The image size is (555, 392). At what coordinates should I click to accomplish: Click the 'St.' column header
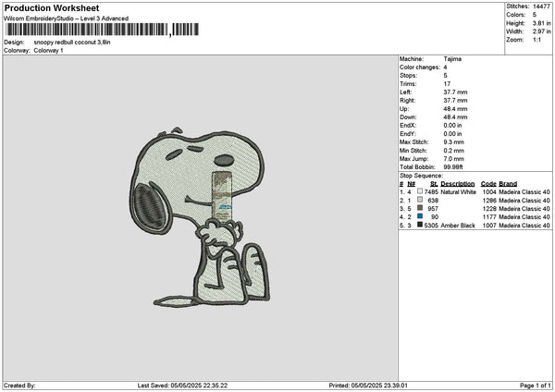tap(434, 184)
